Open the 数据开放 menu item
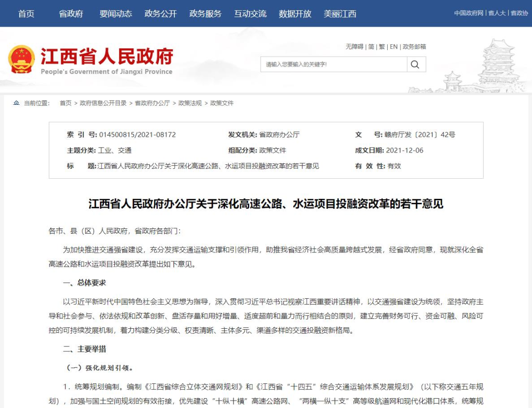The height and width of the screenshot is (408, 532). coord(295,14)
